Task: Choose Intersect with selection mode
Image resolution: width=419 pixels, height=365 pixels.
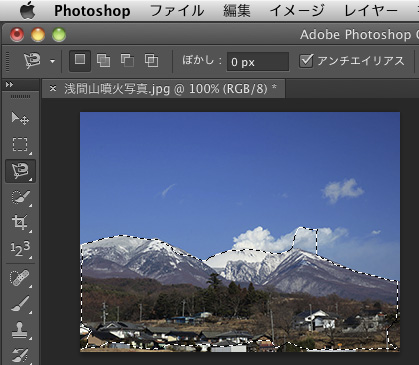Action: pyautogui.click(x=151, y=61)
